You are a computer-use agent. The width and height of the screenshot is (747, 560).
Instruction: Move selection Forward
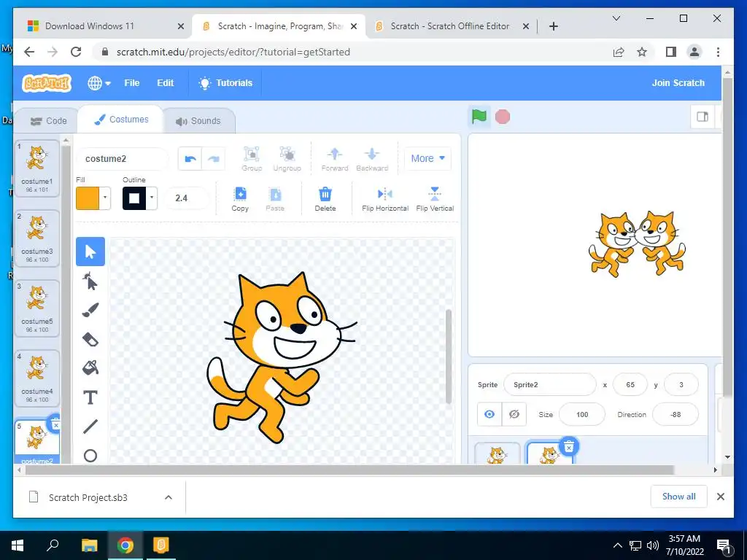334,158
